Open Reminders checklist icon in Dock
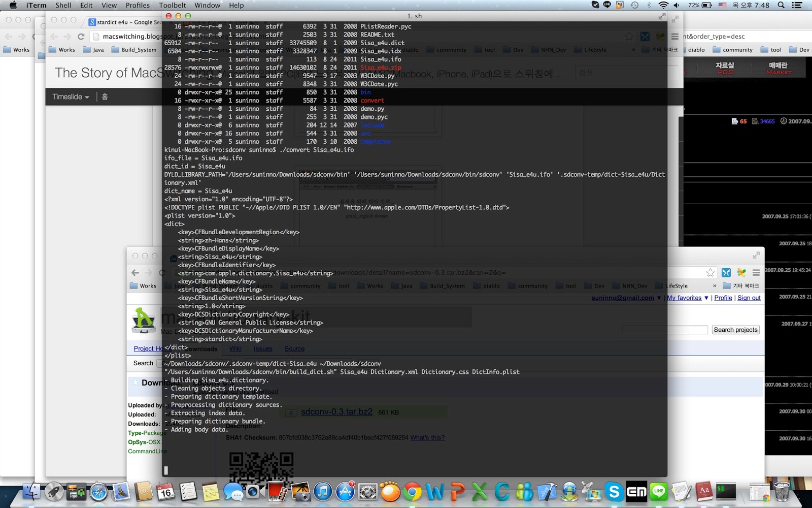 pos(188,491)
